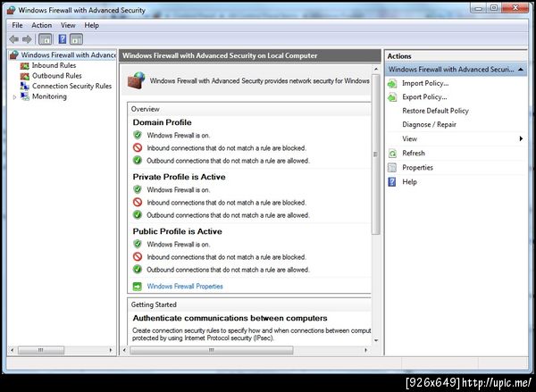Open Properties from Actions pane

[x=418, y=168]
